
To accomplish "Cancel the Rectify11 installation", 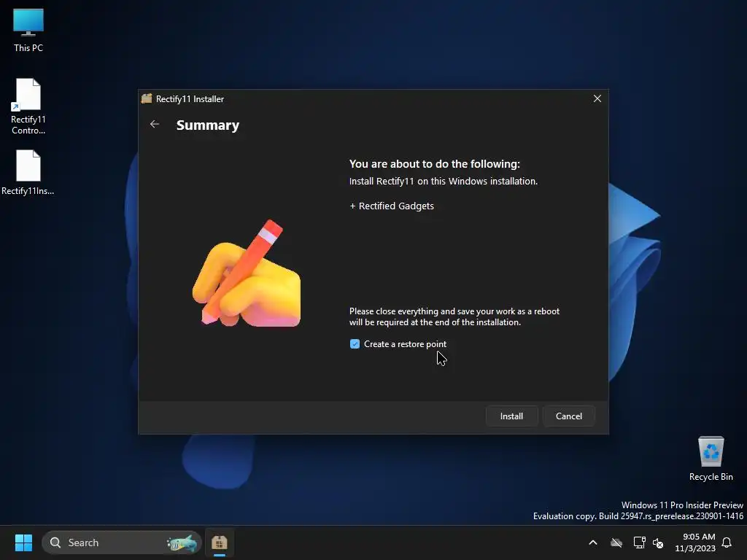I will pyautogui.click(x=569, y=416).
